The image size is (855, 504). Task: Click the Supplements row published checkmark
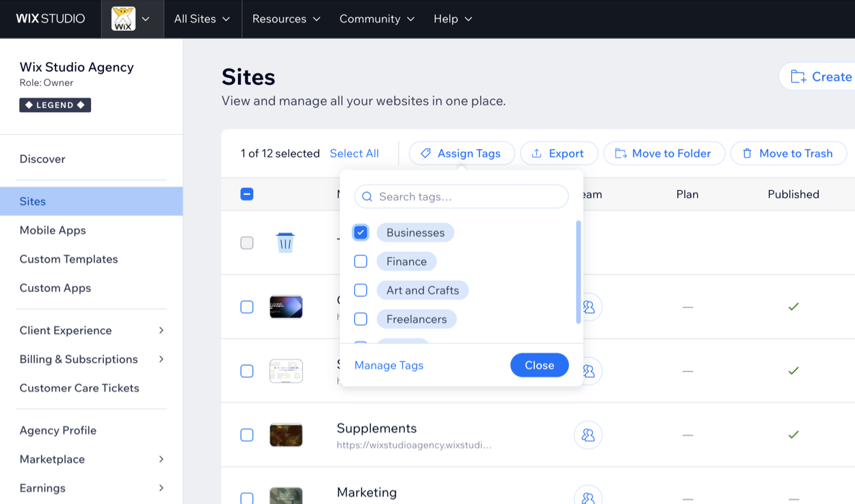click(793, 434)
